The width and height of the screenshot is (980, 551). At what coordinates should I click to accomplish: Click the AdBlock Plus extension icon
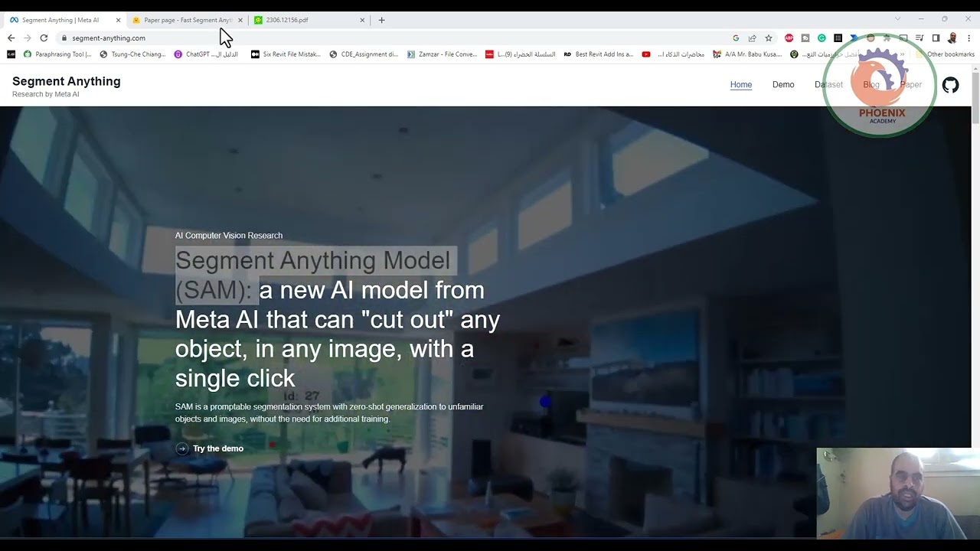(789, 38)
